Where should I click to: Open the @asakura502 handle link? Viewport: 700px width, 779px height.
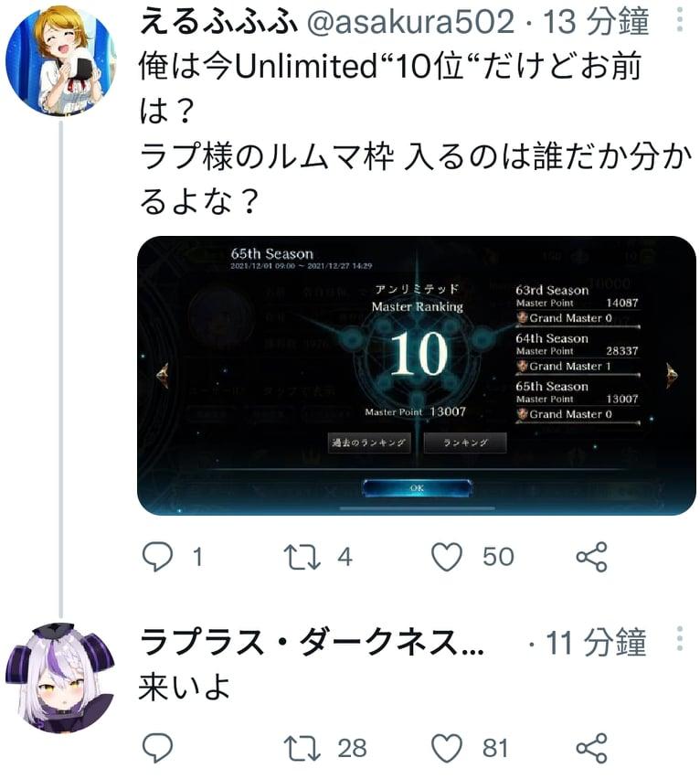click(x=410, y=22)
